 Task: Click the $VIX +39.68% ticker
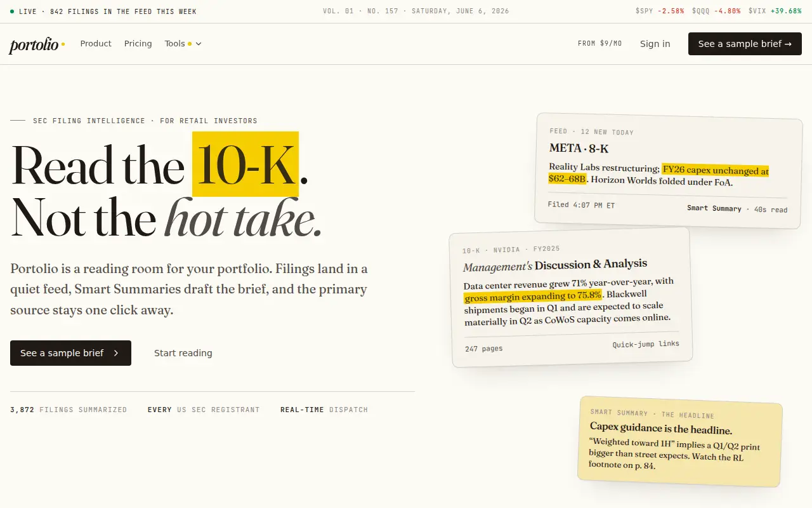[x=775, y=11]
